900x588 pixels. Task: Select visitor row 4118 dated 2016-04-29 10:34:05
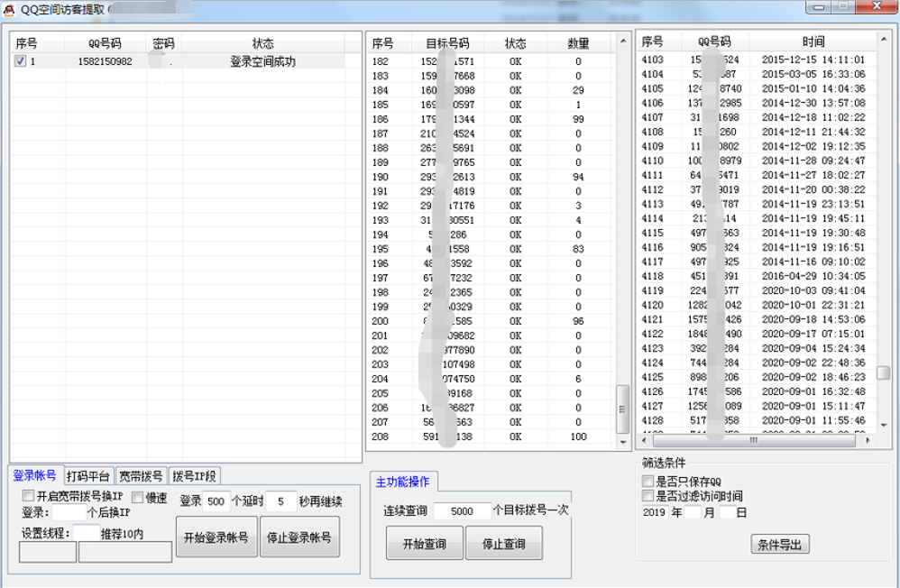[757, 276]
